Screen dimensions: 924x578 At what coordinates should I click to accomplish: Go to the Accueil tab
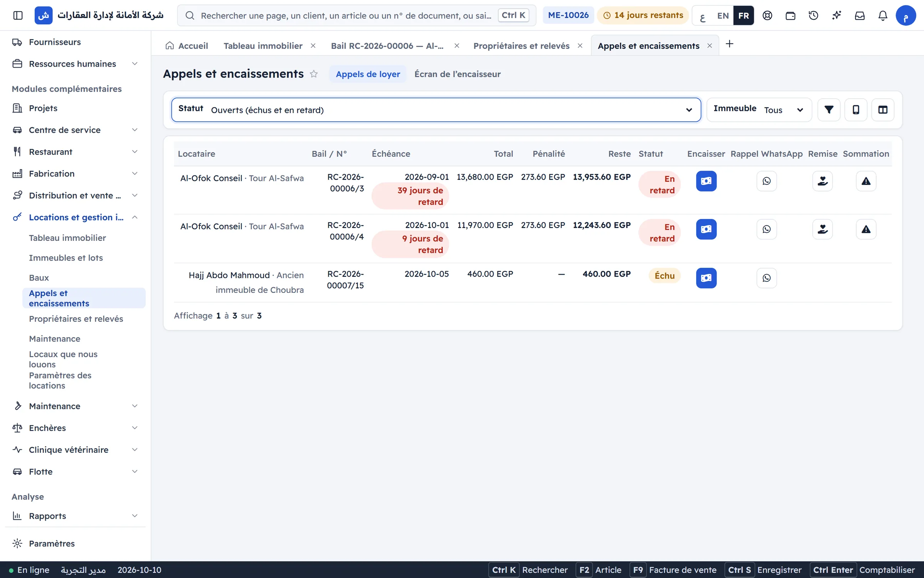(187, 46)
